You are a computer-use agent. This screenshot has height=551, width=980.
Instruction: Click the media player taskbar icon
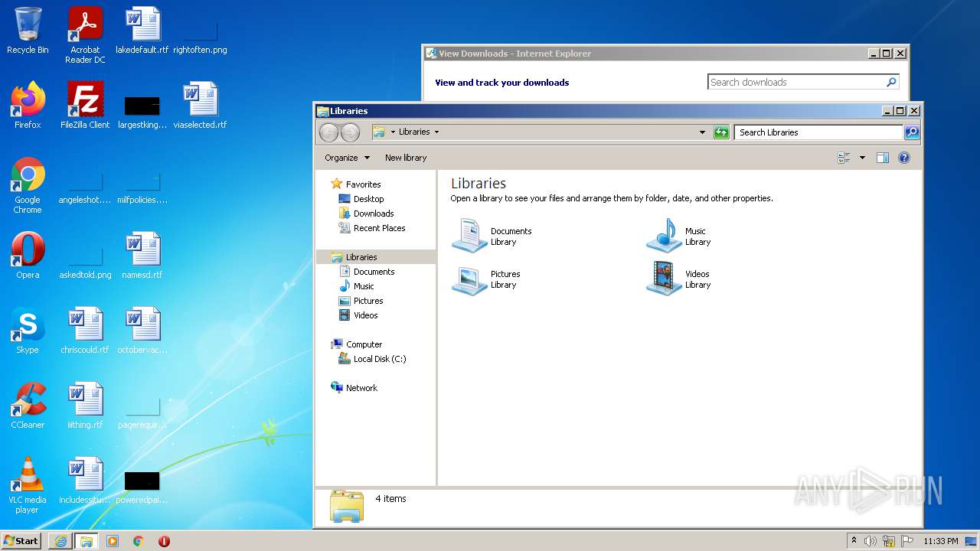tap(113, 541)
